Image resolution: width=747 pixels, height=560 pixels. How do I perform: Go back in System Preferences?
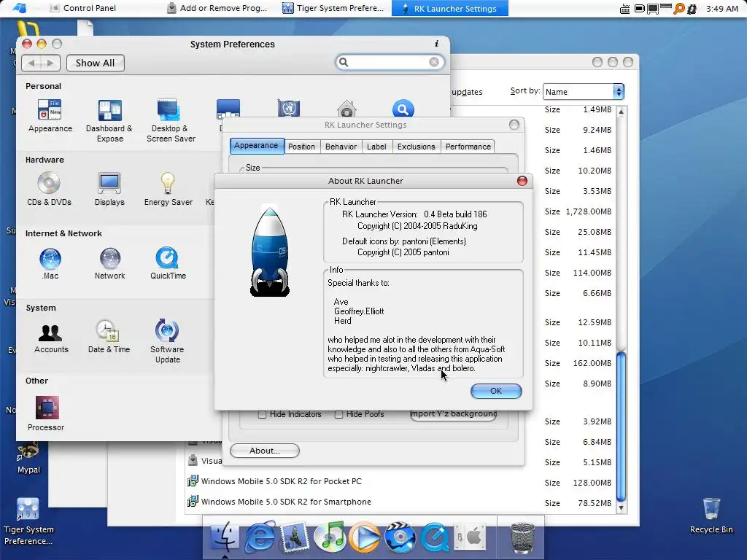pos(31,63)
